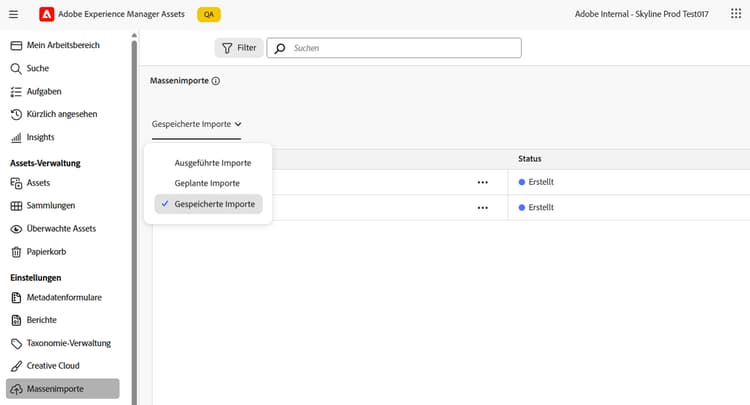750x405 pixels.
Task: Click the Überwachte Assets eye icon
Action: [16, 229]
